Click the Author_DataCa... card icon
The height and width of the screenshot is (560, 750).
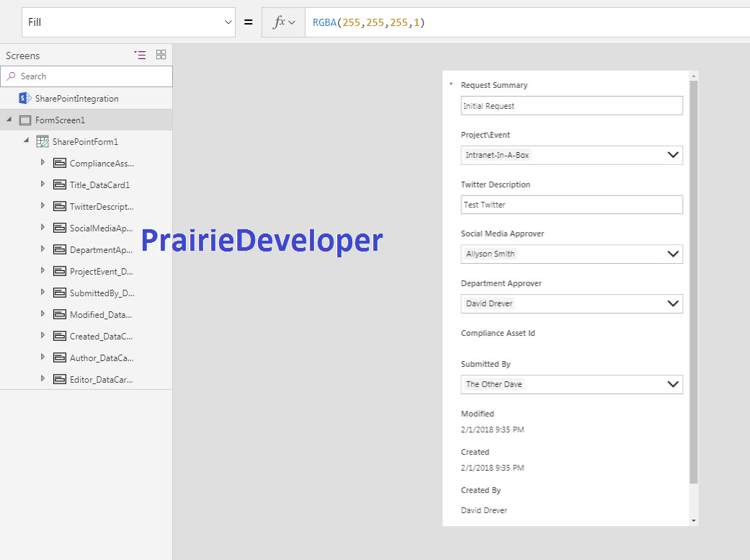(60, 357)
